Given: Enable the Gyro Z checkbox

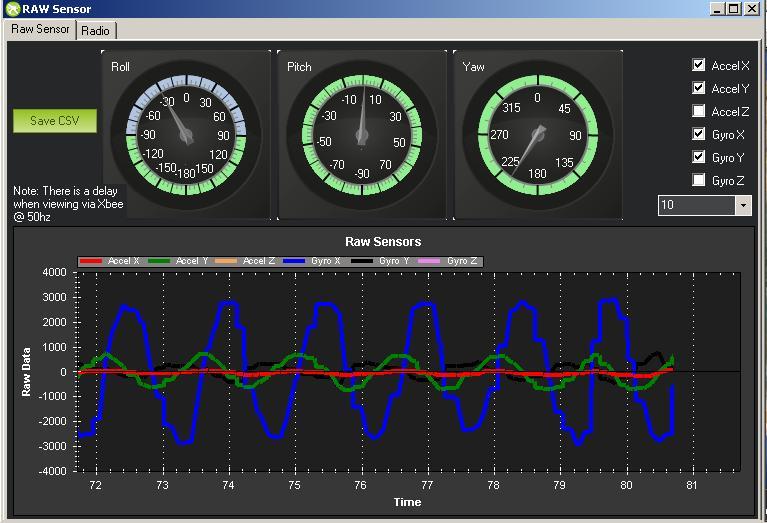Looking at the screenshot, I should (699, 180).
